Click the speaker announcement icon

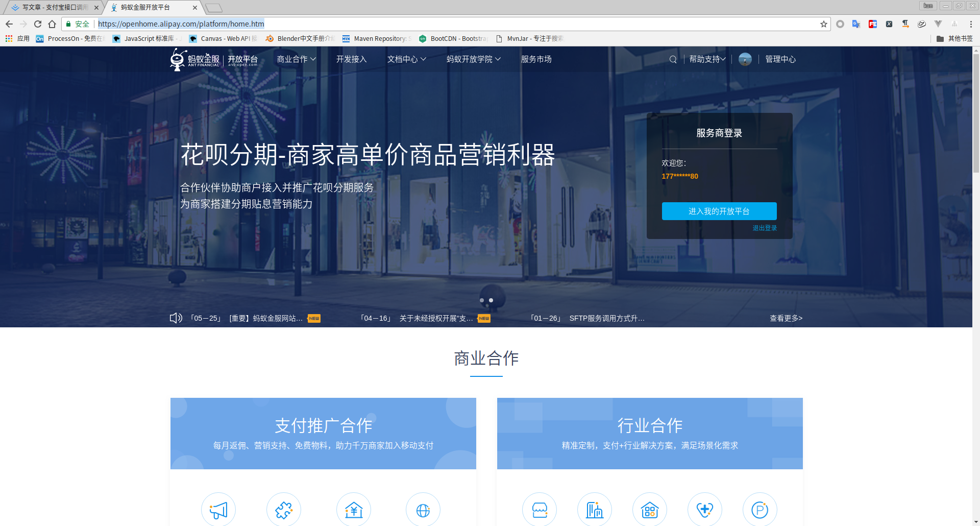176,318
